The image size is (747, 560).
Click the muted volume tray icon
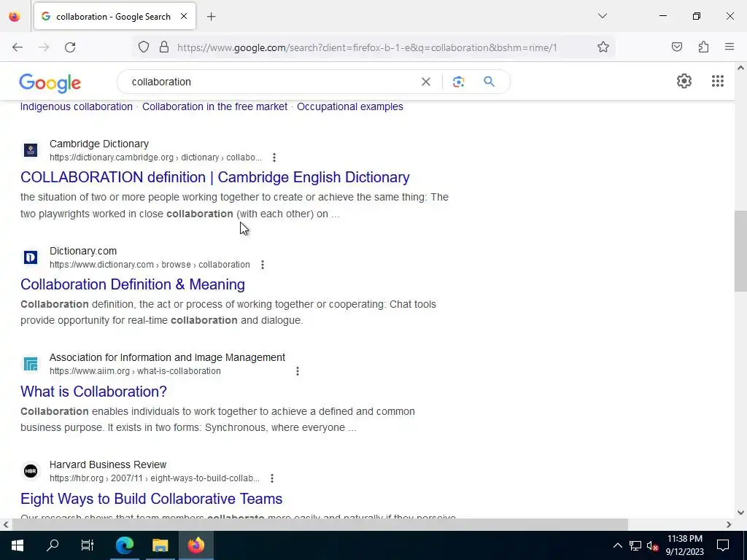pos(652,545)
